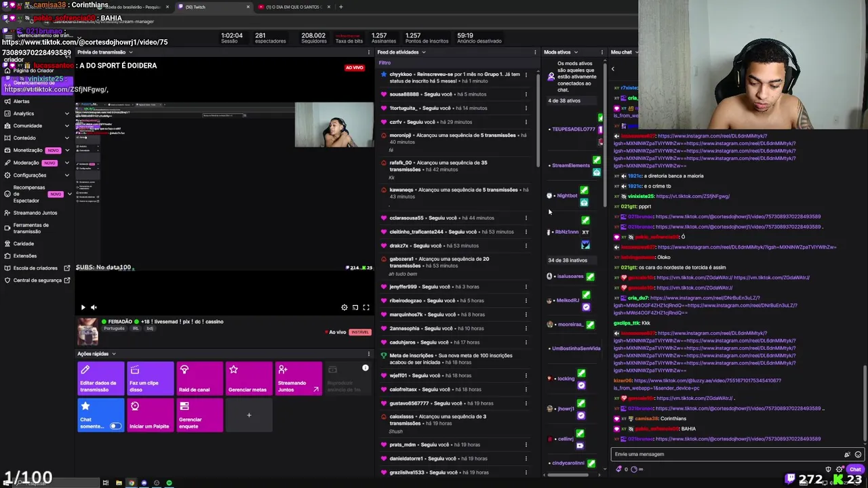
Task: Open vinixiste25's tiktok link in chat
Action: 692,196
